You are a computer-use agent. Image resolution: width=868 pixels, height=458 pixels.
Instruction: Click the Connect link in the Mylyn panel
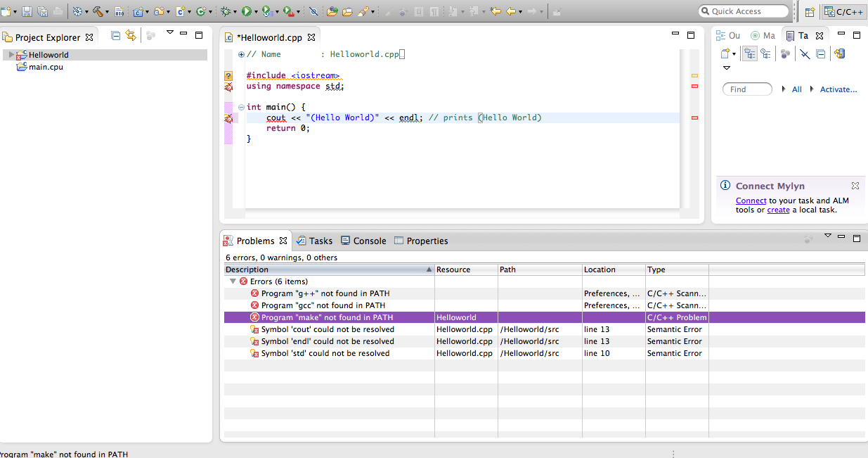pos(751,201)
